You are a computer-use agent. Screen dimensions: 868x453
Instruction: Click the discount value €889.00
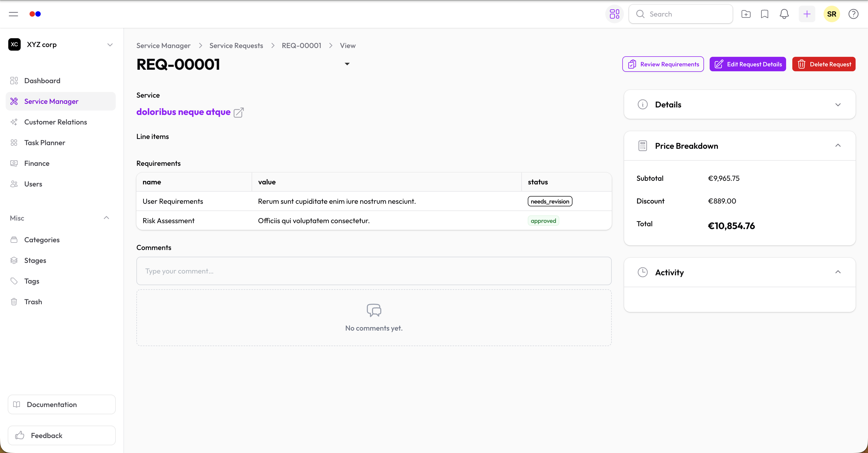point(722,201)
